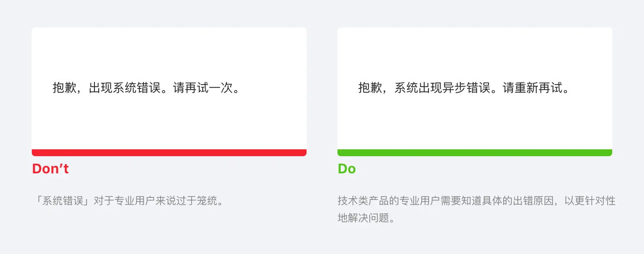Click "专业用户" in the Don't caption
The height and width of the screenshot is (254, 644).
(134, 201)
